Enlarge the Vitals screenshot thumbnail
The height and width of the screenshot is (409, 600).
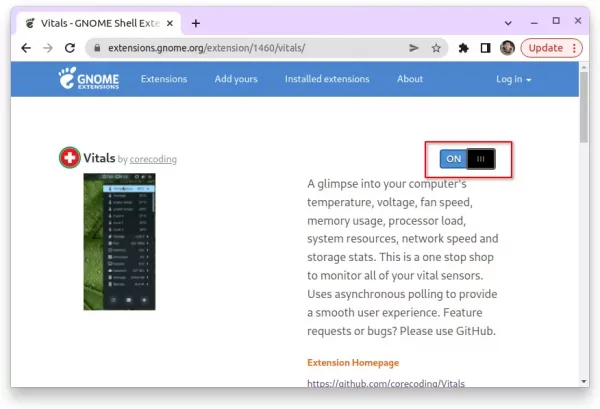click(x=119, y=241)
